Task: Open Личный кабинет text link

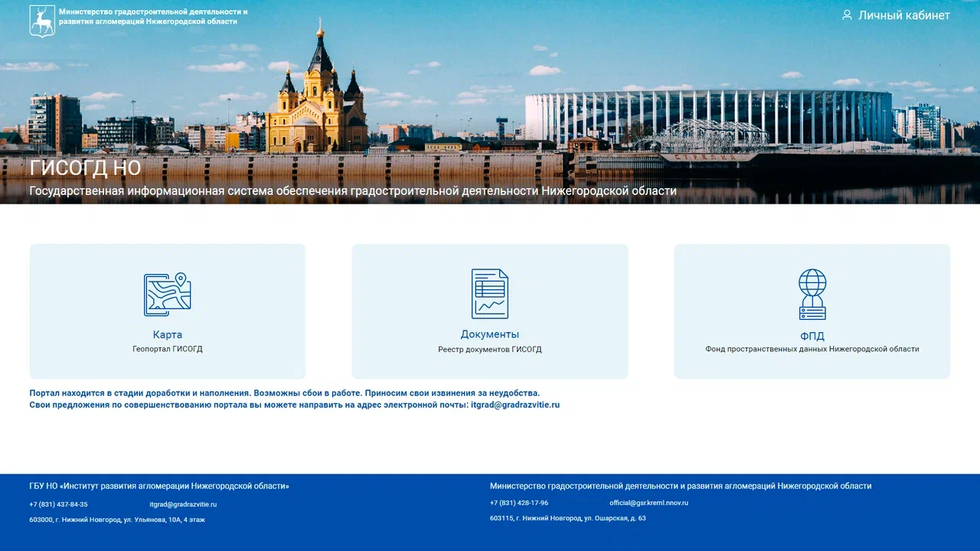Action: (903, 15)
